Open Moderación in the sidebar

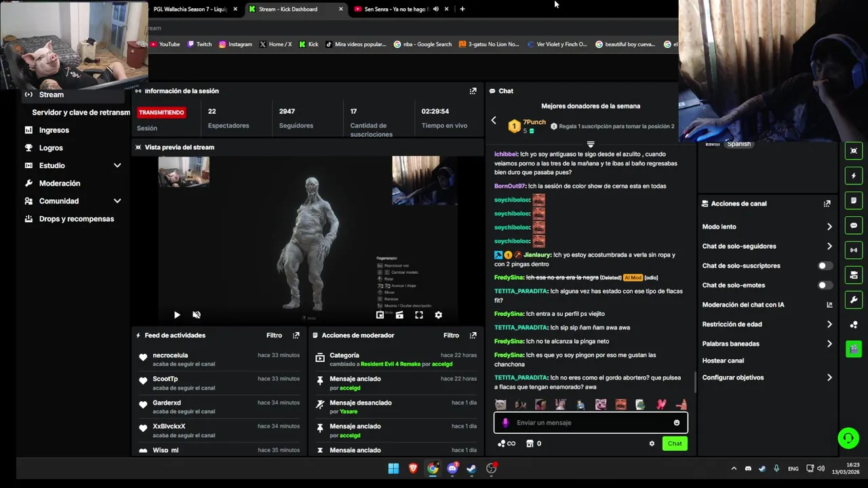(60, 183)
